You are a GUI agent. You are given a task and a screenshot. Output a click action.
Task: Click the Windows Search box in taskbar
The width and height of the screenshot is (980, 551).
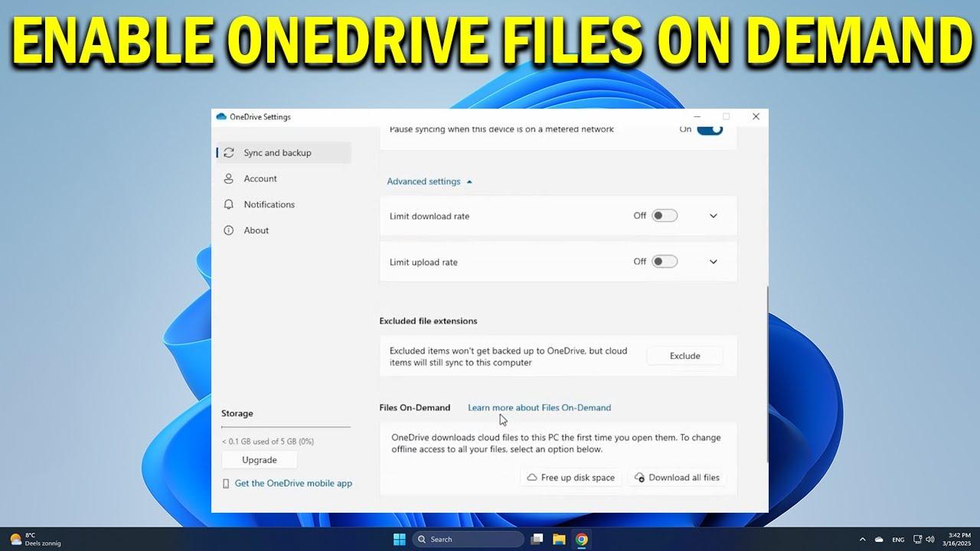tap(467, 539)
